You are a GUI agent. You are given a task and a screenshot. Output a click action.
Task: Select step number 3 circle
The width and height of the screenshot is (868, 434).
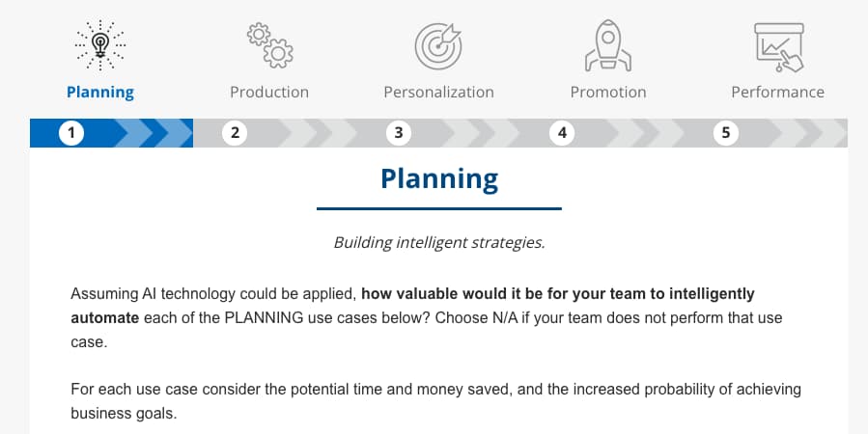tap(399, 133)
